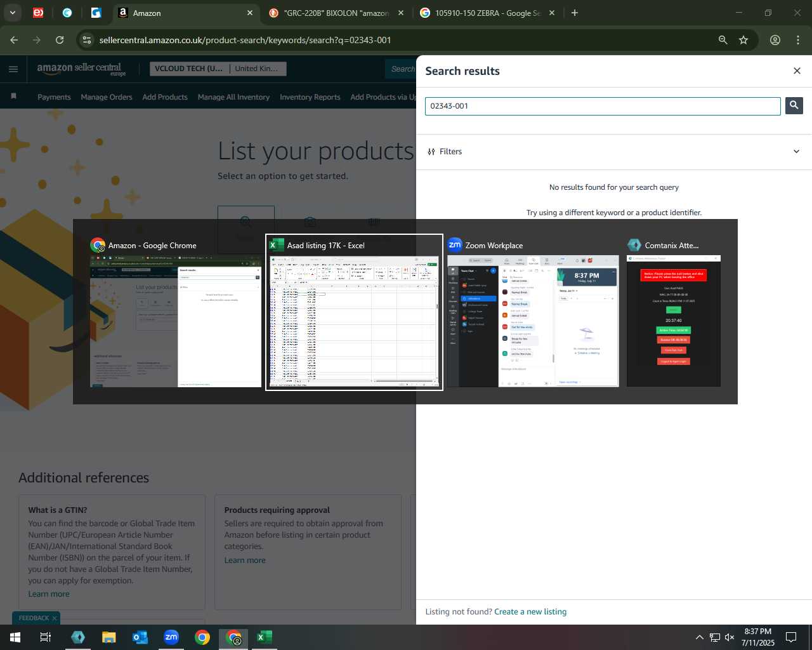The height and width of the screenshot is (650, 812).
Task: Close the Search results panel
Action: (x=797, y=70)
